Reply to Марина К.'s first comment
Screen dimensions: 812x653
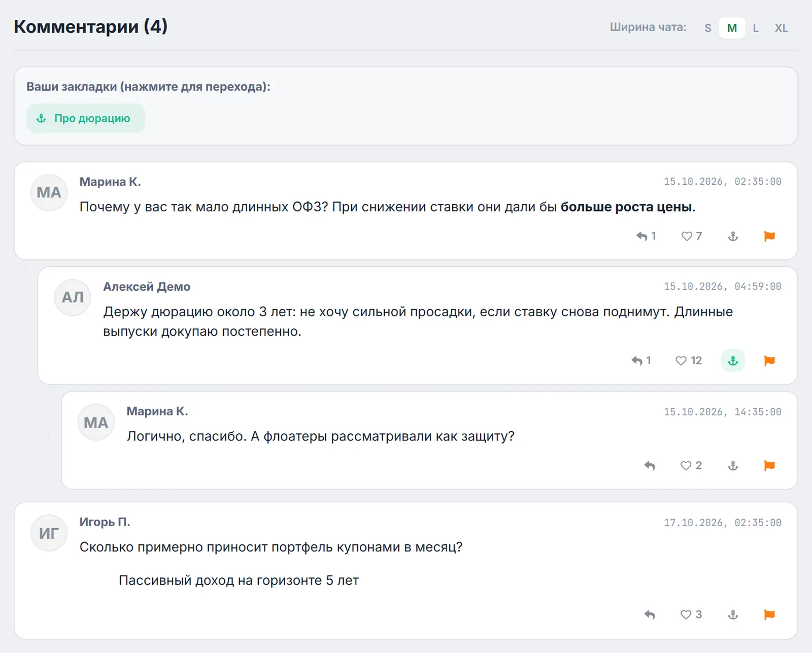646,236
